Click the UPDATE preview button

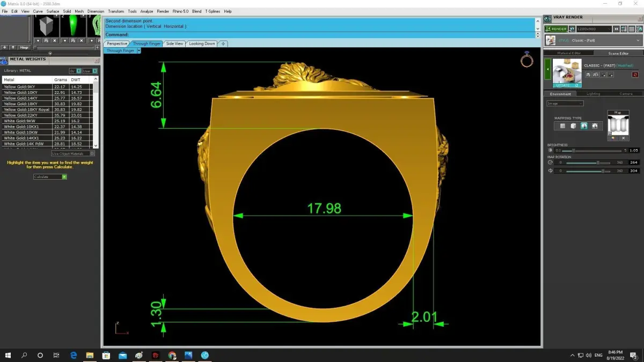click(567, 85)
